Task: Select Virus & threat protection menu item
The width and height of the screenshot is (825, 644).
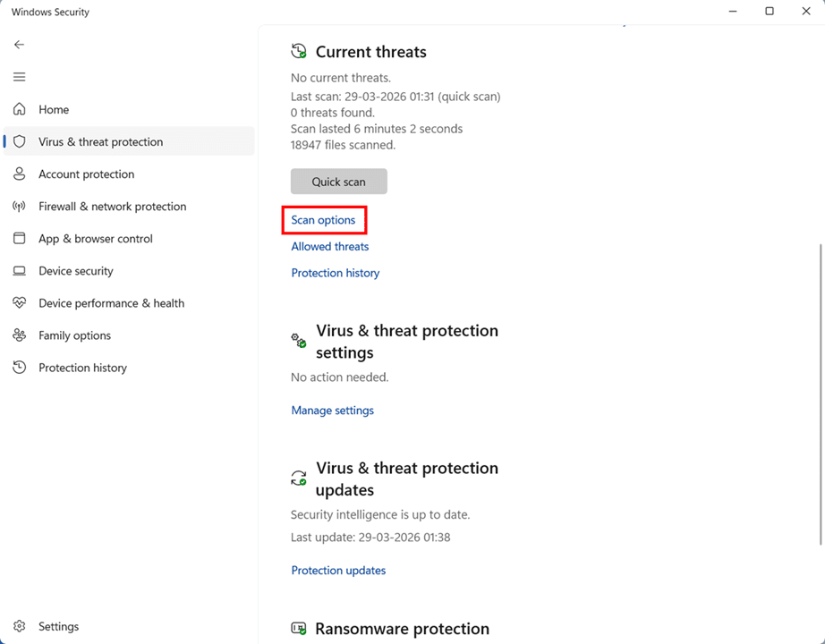Action: (x=100, y=142)
